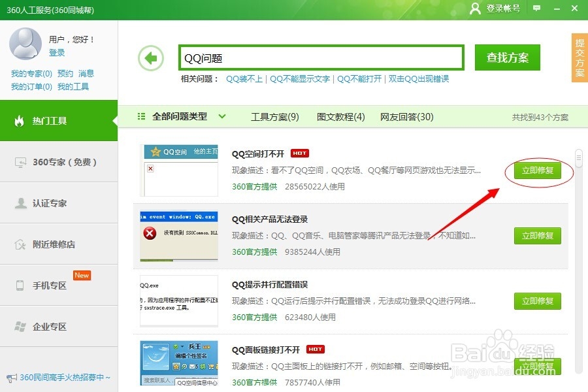Focus the search field containing QQ问题
Screen dimensions: 588x392
point(321,57)
